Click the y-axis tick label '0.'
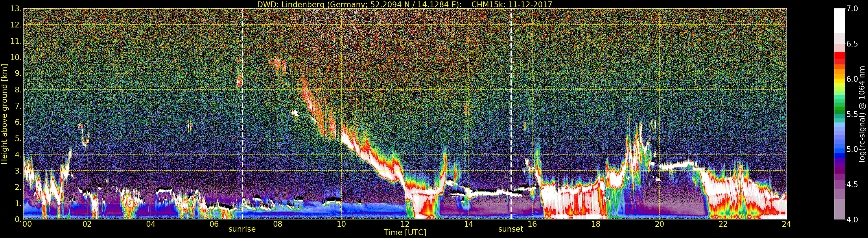 pyautogui.click(x=18, y=219)
